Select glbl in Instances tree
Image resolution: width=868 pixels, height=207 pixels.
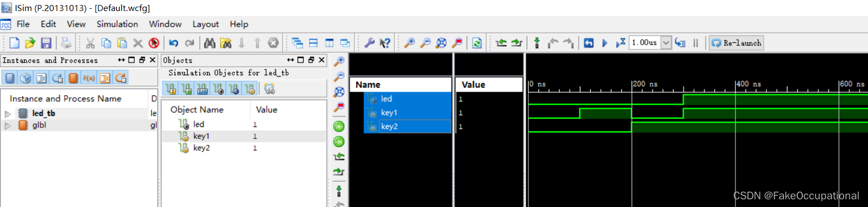tap(39, 125)
